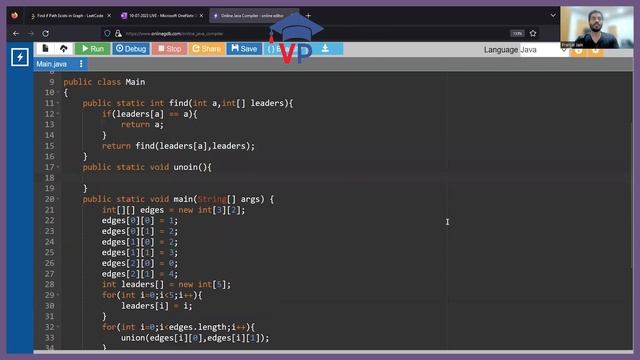Save the current code

pyautogui.click(x=244, y=49)
